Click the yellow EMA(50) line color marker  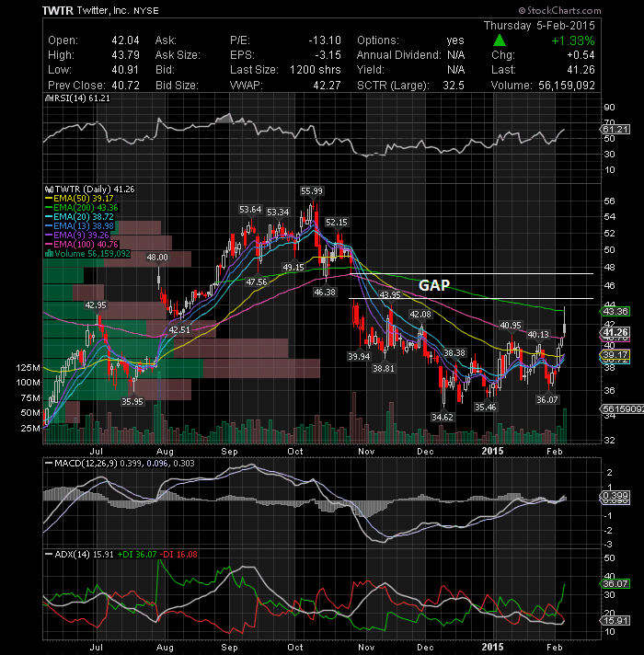point(49,199)
